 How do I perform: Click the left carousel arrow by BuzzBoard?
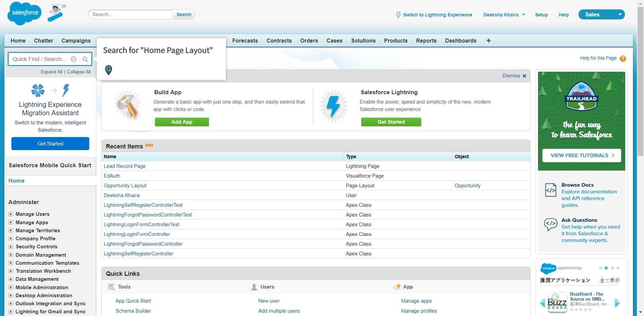[x=542, y=303]
